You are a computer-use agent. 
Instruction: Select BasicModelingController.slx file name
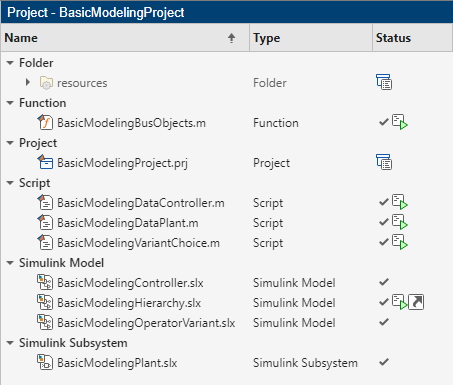click(x=130, y=283)
